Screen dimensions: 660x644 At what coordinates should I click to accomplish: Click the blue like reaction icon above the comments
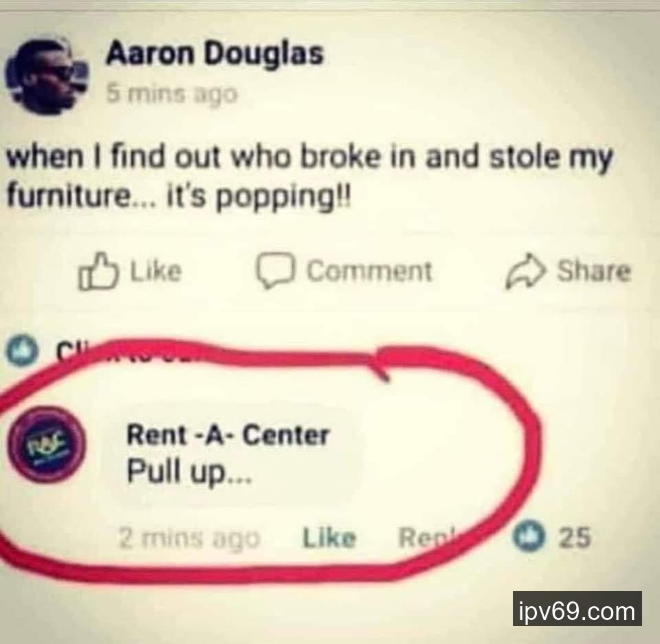[20, 351]
